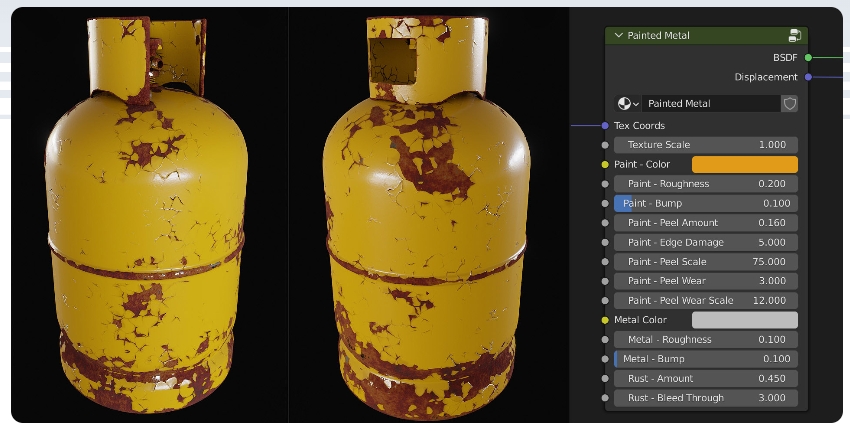Click the node group edit icon in header
The image size is (850, 431).
pos(794,36)
